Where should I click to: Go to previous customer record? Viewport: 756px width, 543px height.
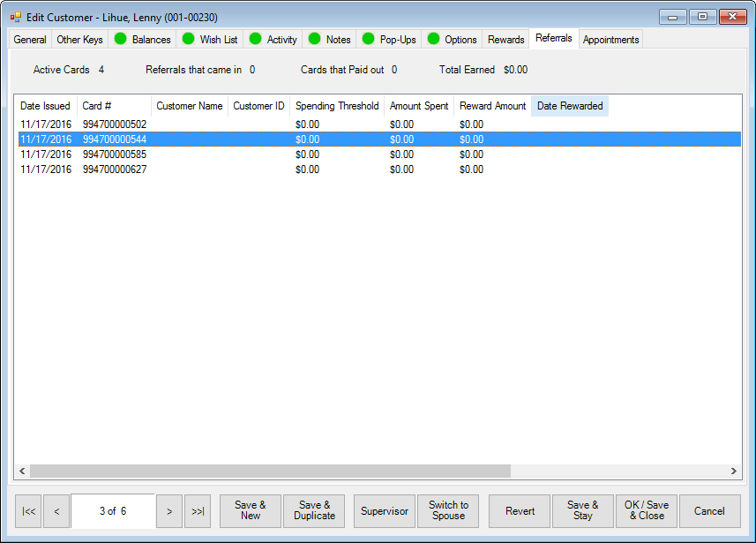click(x=56, y=511)
